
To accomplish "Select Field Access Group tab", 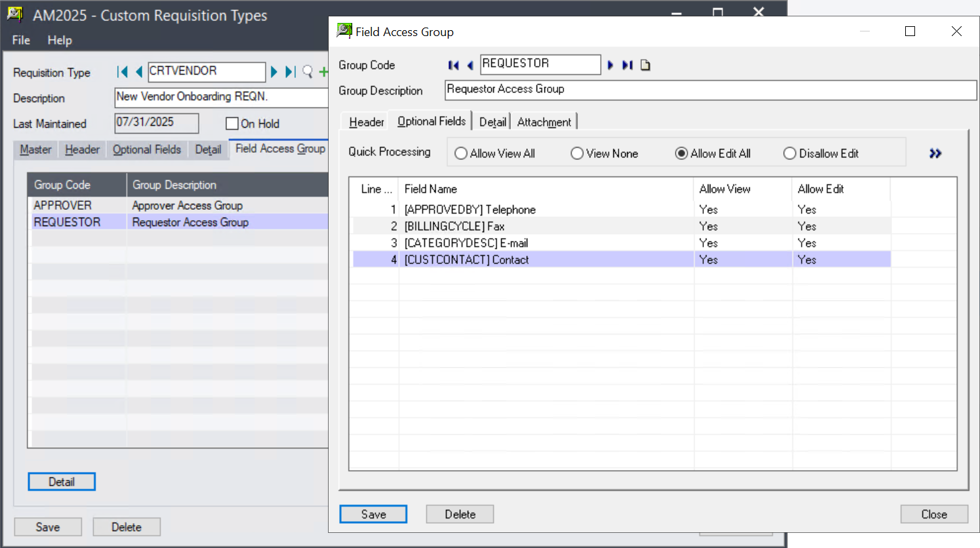I will coord(280,149).
